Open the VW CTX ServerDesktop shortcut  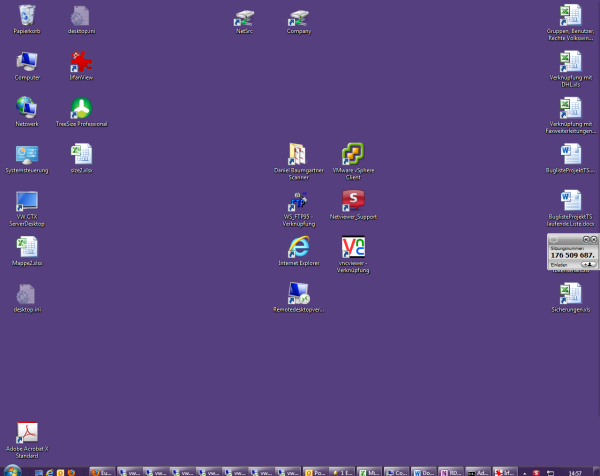pos(27,209)
